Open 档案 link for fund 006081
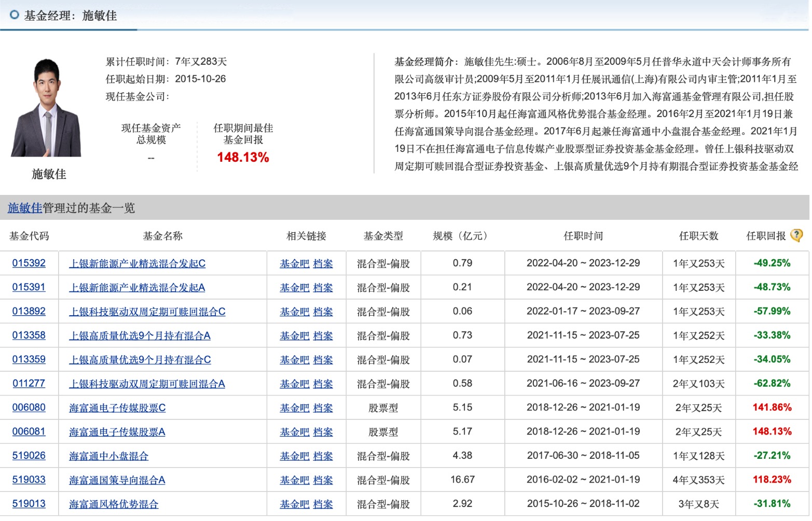The image size is (812, 521). (323, 432)
